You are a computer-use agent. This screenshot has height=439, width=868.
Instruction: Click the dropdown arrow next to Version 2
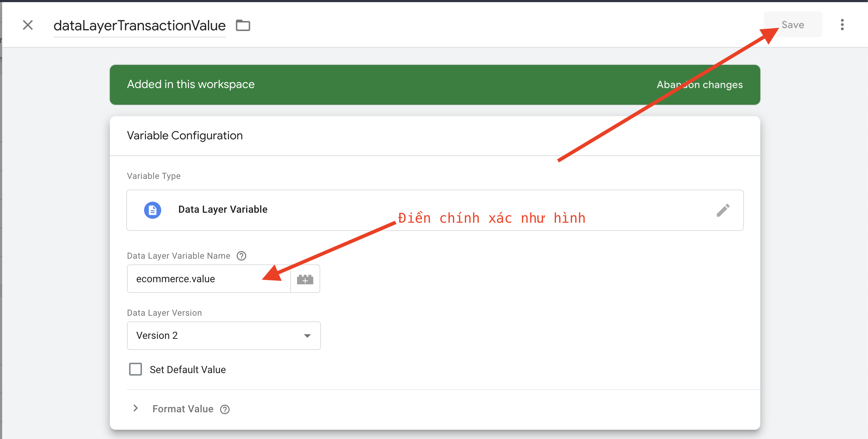tap(307, 336)
